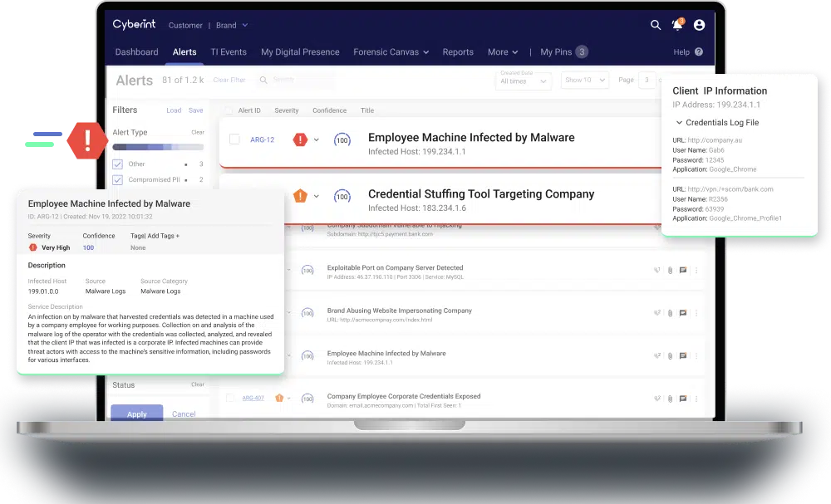Toggle the Other alert type checkbox
This screenshot has width=831, height=504.
tap(117, 164)
